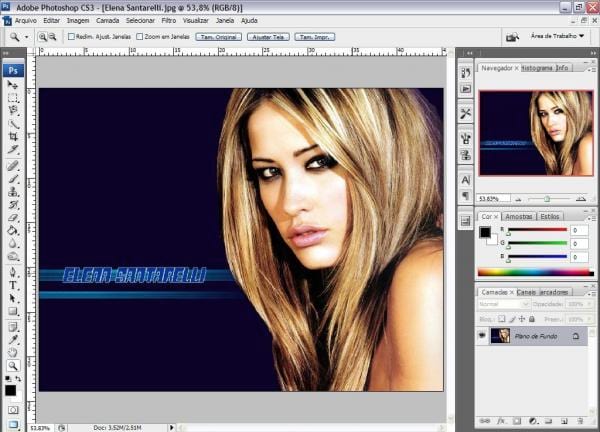The height and width of the screenshot is (432, 600).
Task: Open the Arquivo menu
Action: [x=25, y=21]
